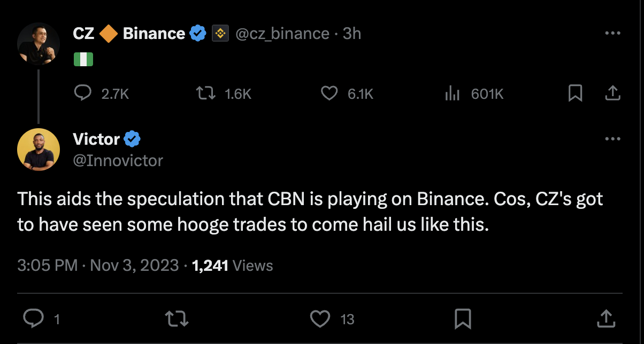Like Victor's tweet with 13 likes

pos(320,319)
